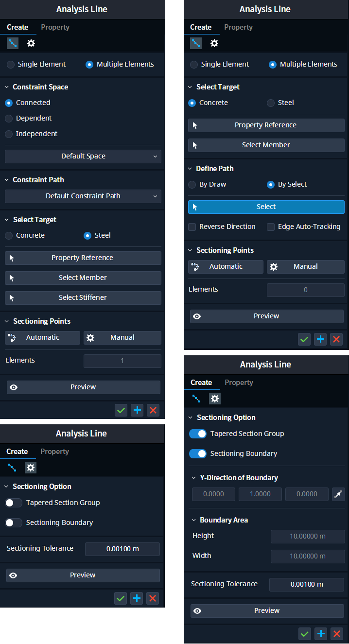Screen dimensions: 349x644
Task: Choose Dependent constraint space
Action: (x=9, y=118)
